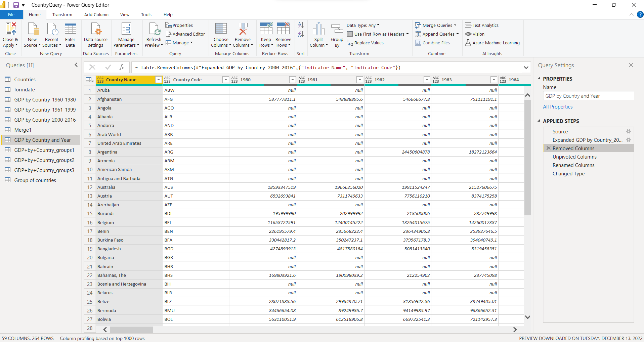The image size is (644, 342).
Task: Select the Unpivoted Columns step
Action: coord(588,157)
